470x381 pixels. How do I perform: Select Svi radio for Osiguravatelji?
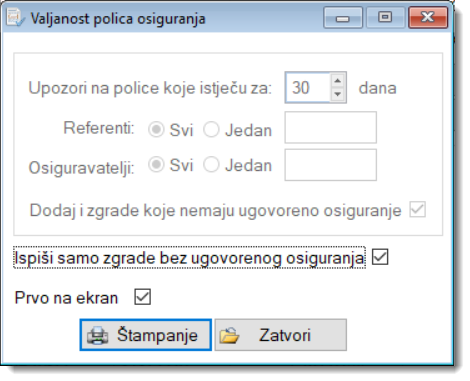[156, 165]
